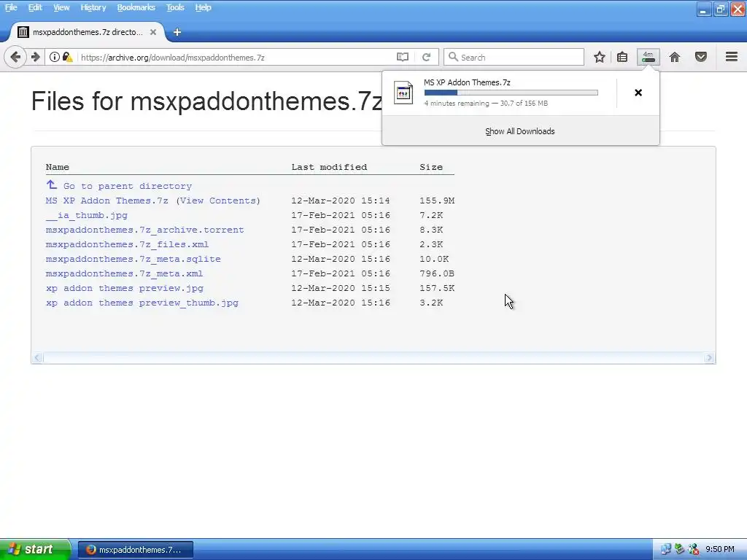Open xp addon themes preview.jpg link
The width and height of the screenshot is (747, 560).
point(125,288)
